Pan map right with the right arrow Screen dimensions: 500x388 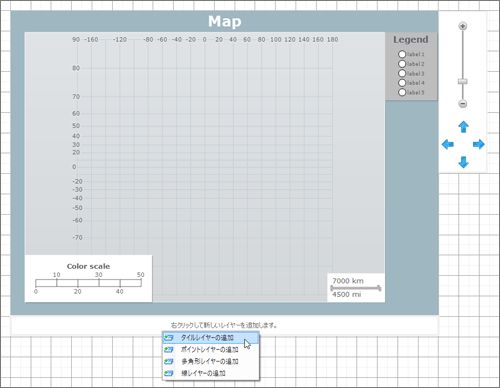pyautogui.click(x=479, y=144)
